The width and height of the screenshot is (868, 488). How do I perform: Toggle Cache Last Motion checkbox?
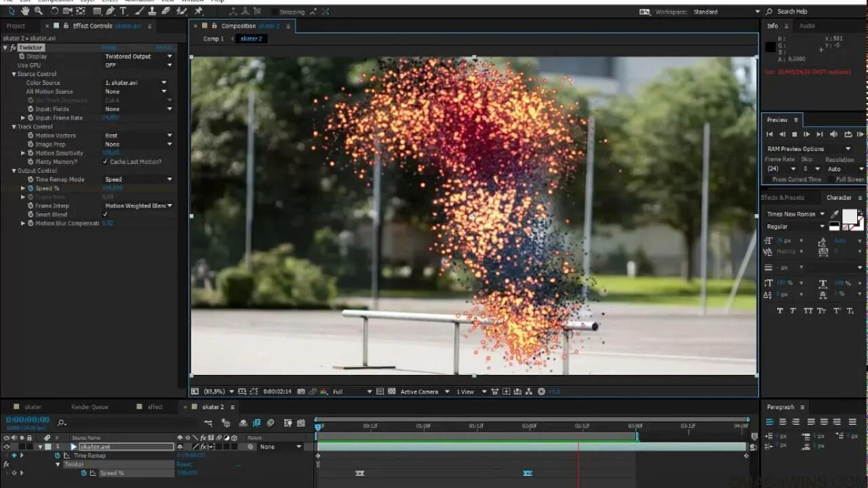pyautogui.click(x=105, y=161)
